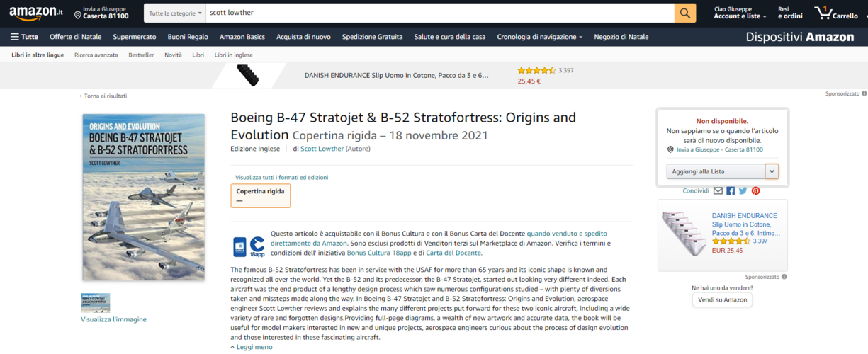Open DANISH ENDURANCE sidebar ad product image
The width and height of the screenshot is (868, 354).
pyautogui.click(x=683, y=234)
